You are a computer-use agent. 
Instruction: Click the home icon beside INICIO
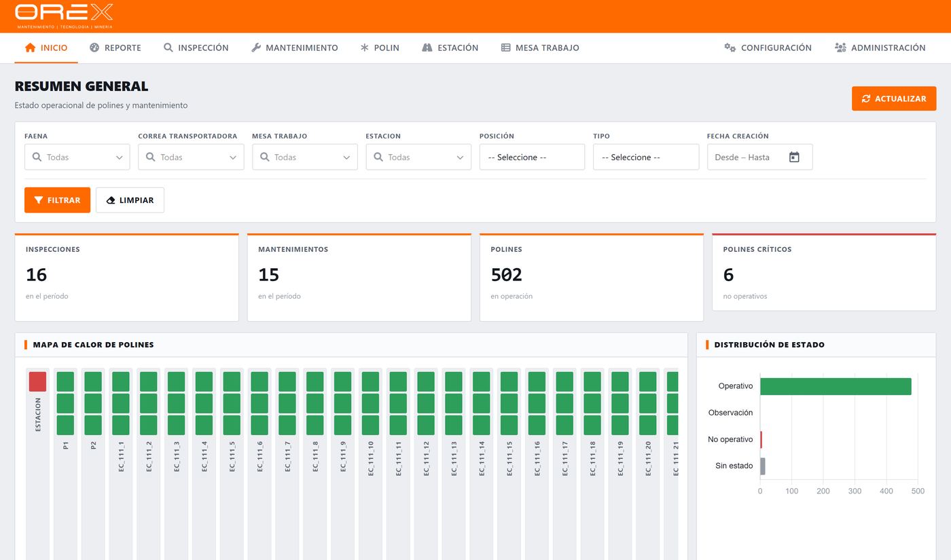tap(30, 48)
